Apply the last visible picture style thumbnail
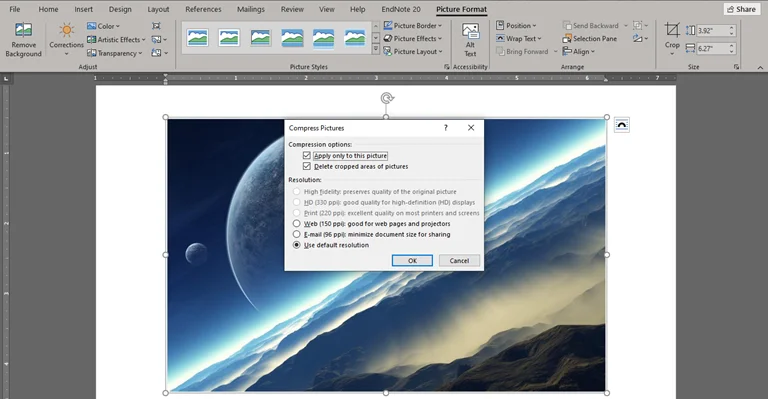 tap(354, 38)
